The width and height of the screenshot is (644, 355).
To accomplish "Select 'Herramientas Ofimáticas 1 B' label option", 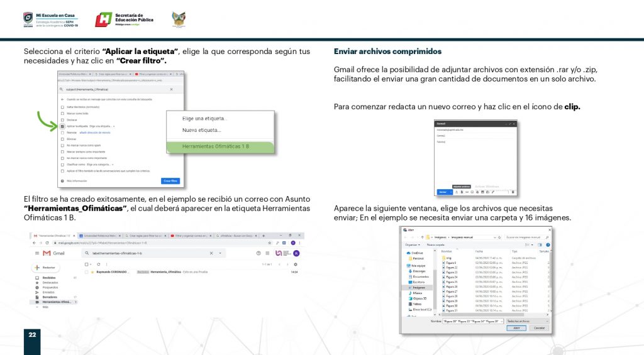I will click(x=220, y=146).
